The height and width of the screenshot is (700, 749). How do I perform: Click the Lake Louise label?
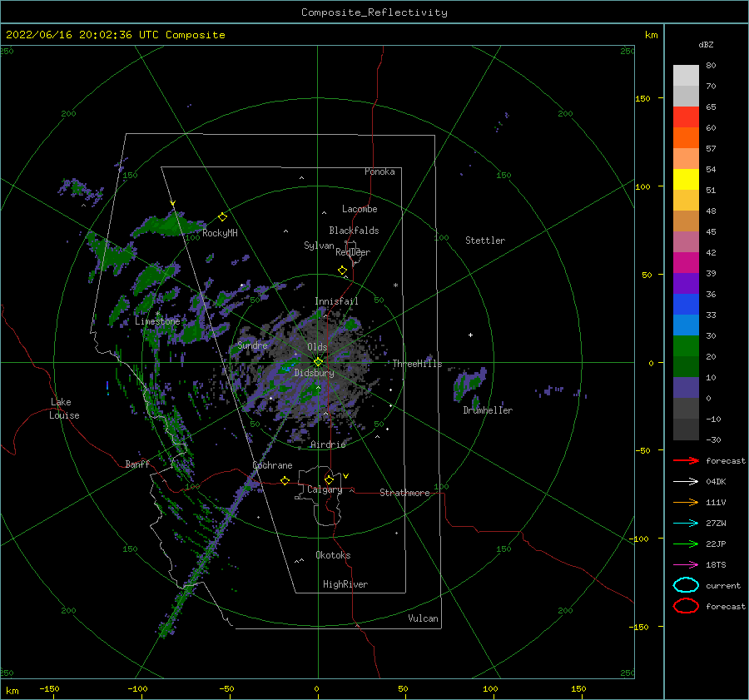(x=64, y=409)
